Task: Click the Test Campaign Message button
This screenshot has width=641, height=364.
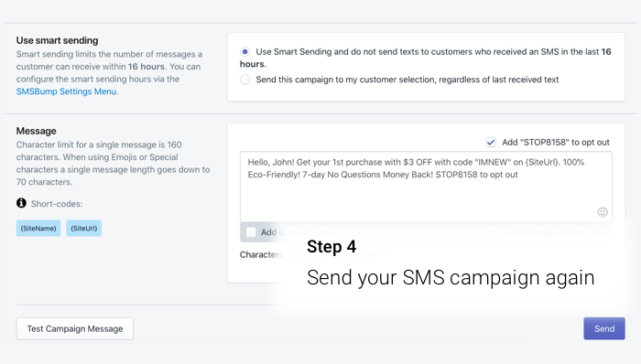Action: click(x=75, y=328)
